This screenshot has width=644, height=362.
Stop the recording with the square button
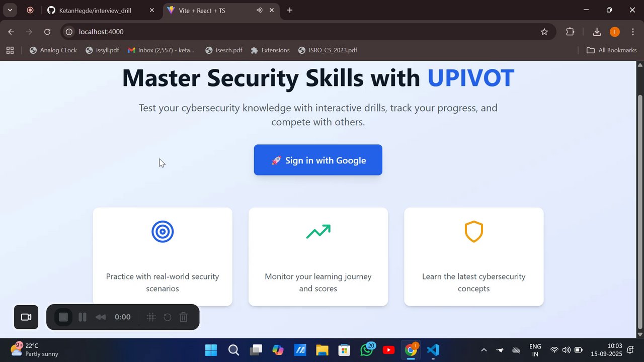[x=63, y=317]
